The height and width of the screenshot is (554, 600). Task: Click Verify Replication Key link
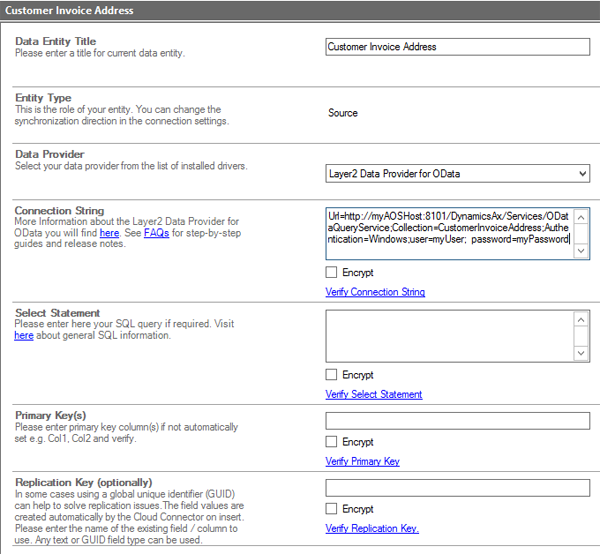pyautogui.click(x=372, y=528)
